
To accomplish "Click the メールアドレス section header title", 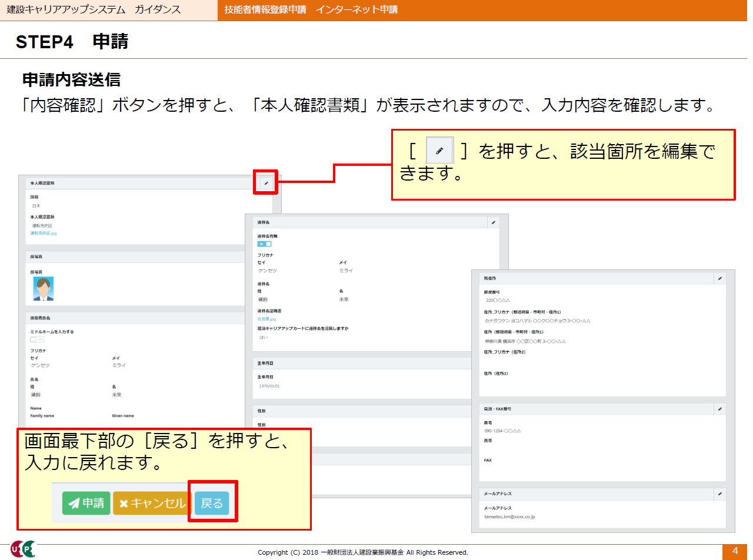I will [498, 494].
